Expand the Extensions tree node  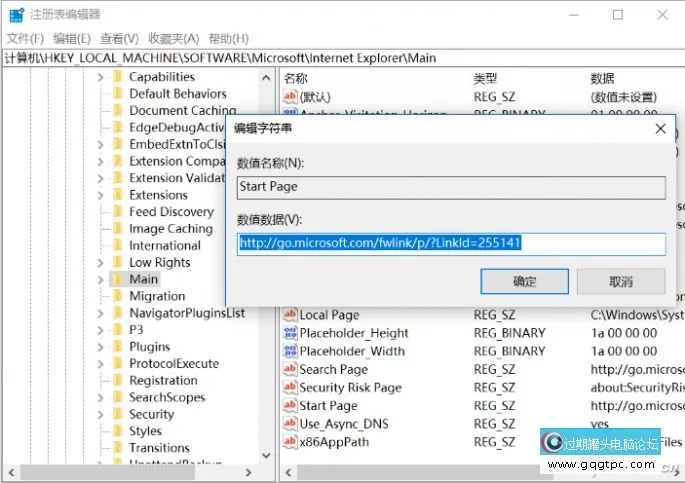point(100,195)
